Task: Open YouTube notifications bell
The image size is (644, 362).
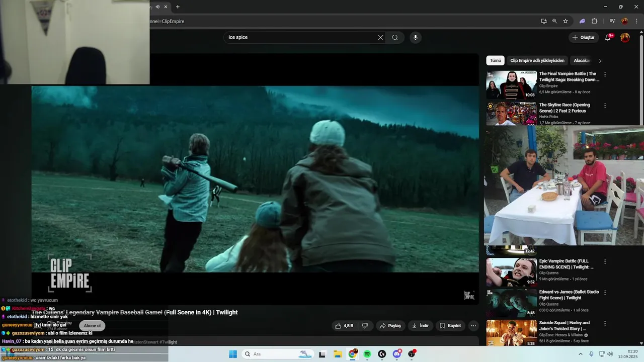Action: (608, 38)
